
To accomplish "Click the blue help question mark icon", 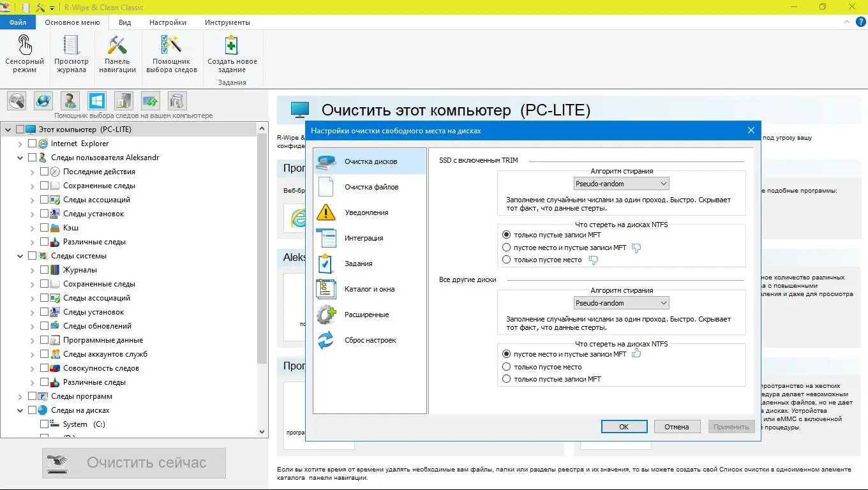I will pos(861,21).
